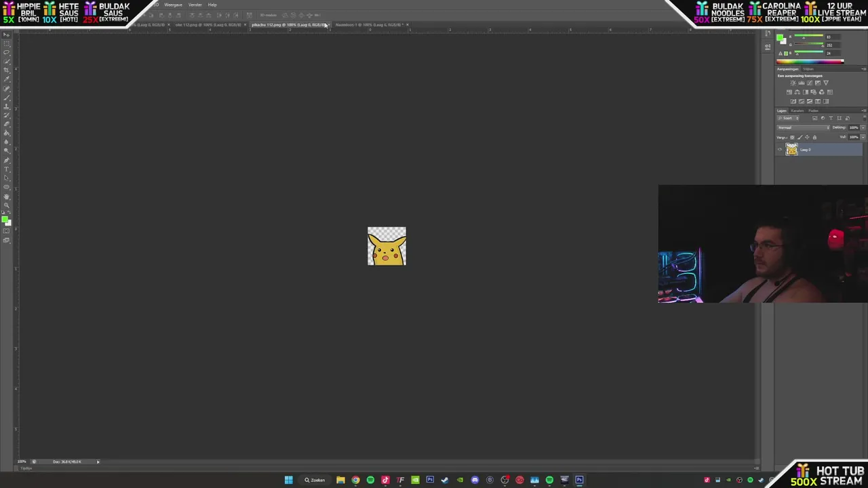The height and width of the screenshot is (488, 868).
Task: Open the Weergave menu
Action: 173,5
